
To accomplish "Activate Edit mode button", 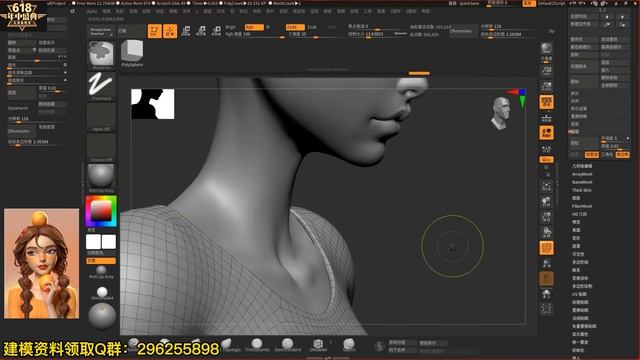I will click(154, 31).
